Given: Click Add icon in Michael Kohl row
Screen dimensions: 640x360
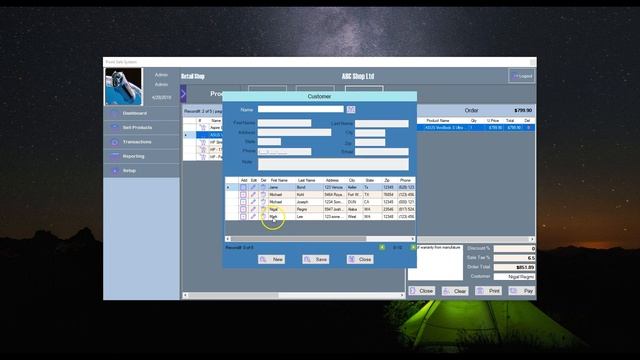Looking at the screenshot, I should (243, 195).
